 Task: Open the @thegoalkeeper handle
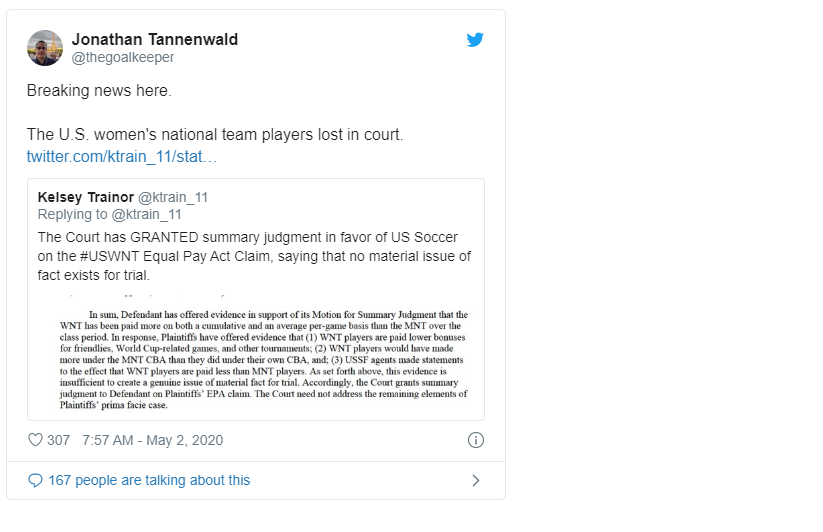tap(123, 58)
